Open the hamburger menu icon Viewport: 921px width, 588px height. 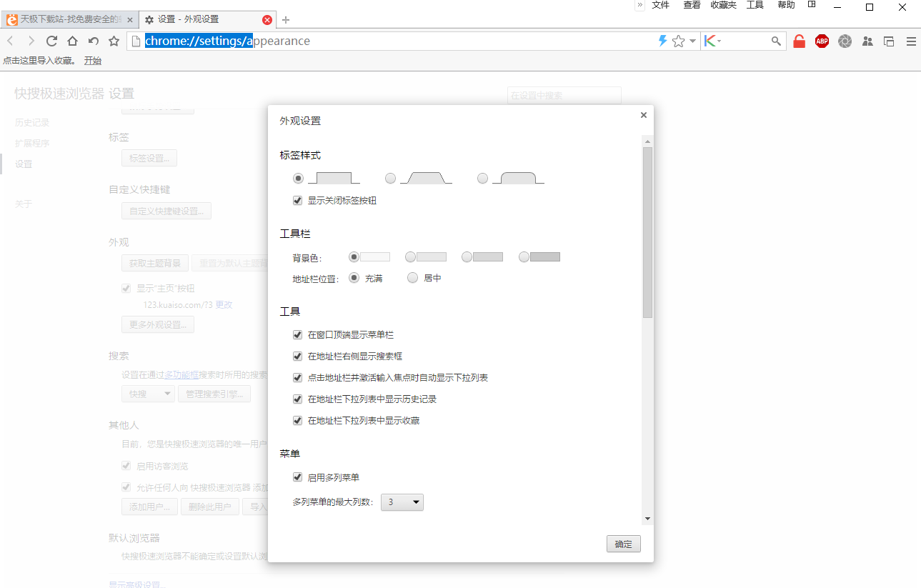tap(911, 41)
